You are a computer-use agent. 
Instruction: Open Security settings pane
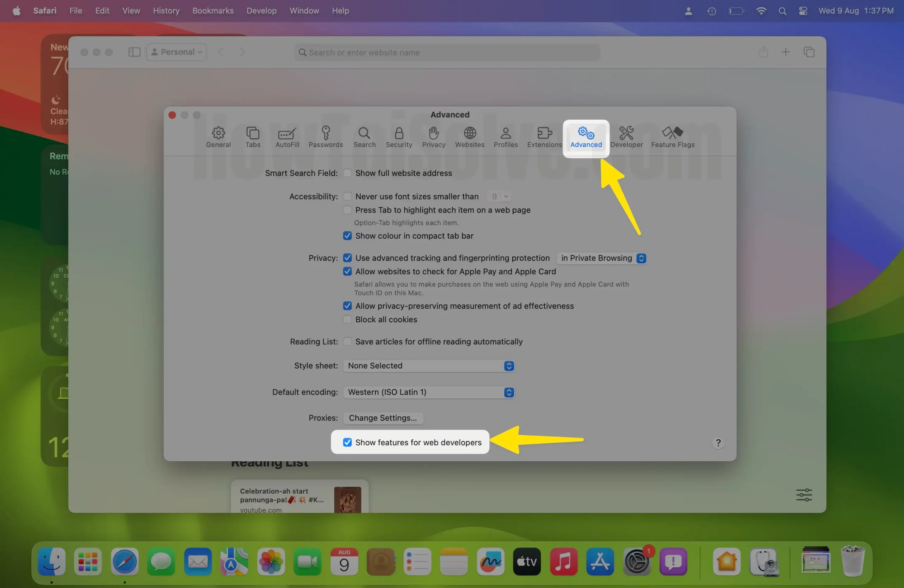coord(399,137)
